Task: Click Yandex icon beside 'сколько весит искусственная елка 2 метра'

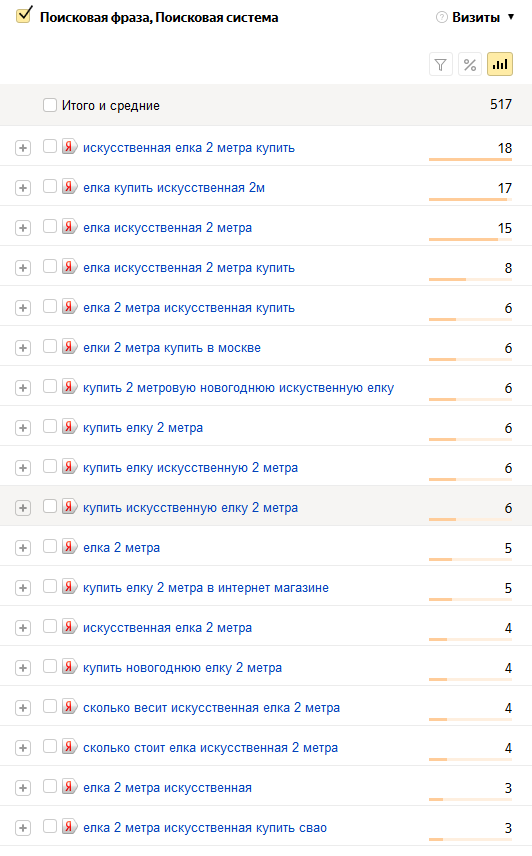Action: coord(69,706)
